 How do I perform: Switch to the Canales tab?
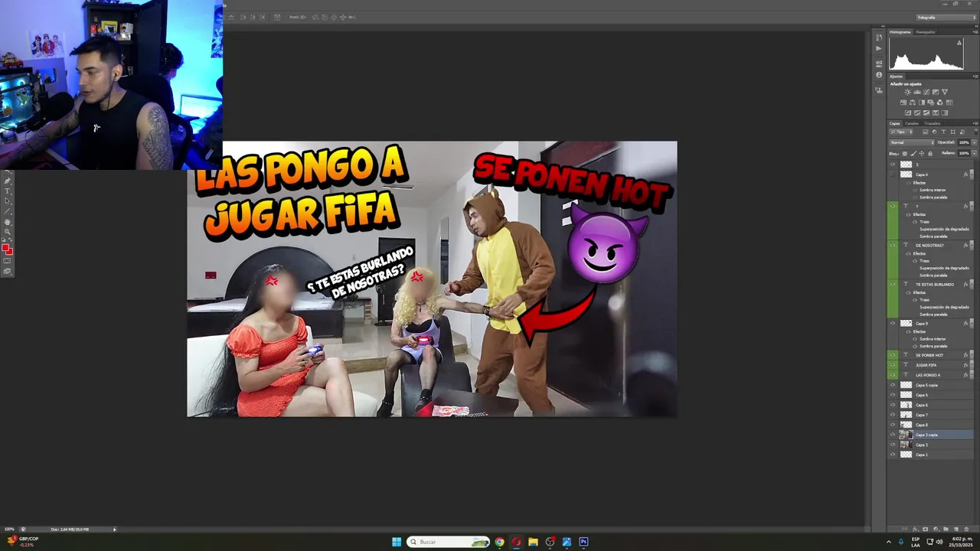[x=912, y=123]
